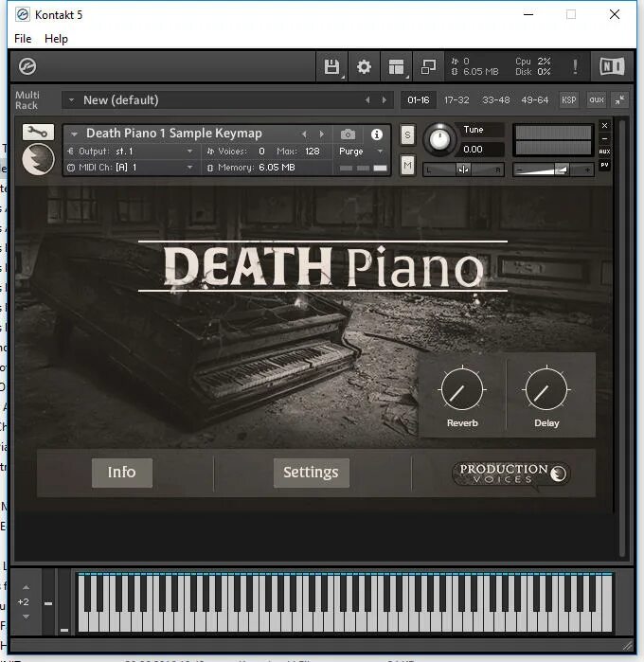Toggle the aux sends panel in rack header
This screenshot has width=644, height=662.
click(597, 100)
